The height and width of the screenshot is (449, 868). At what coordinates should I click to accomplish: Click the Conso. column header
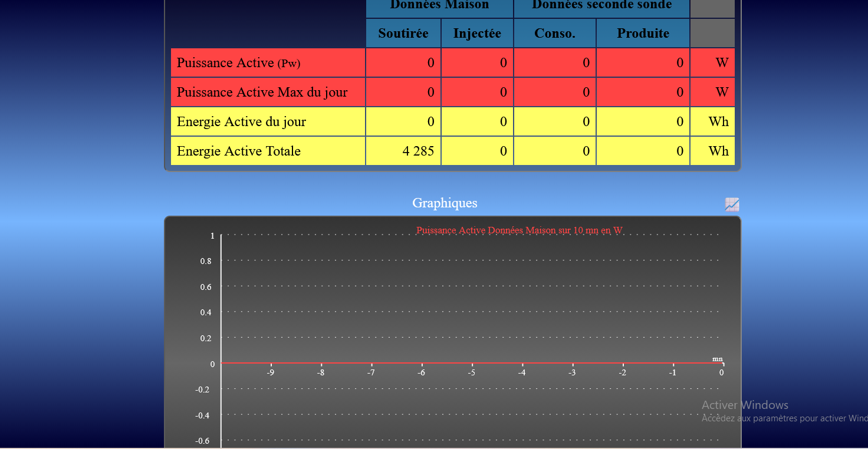pyautogui.click(x=554, y=34)
